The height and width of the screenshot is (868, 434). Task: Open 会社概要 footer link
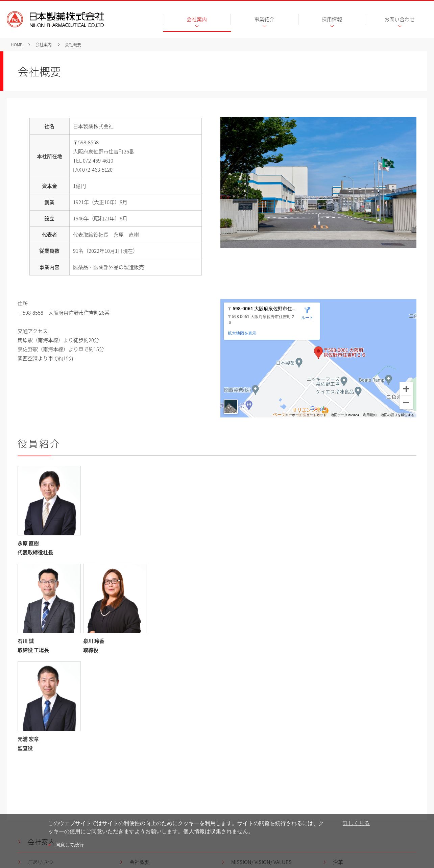pyautogui.click(x=140, y=862)
